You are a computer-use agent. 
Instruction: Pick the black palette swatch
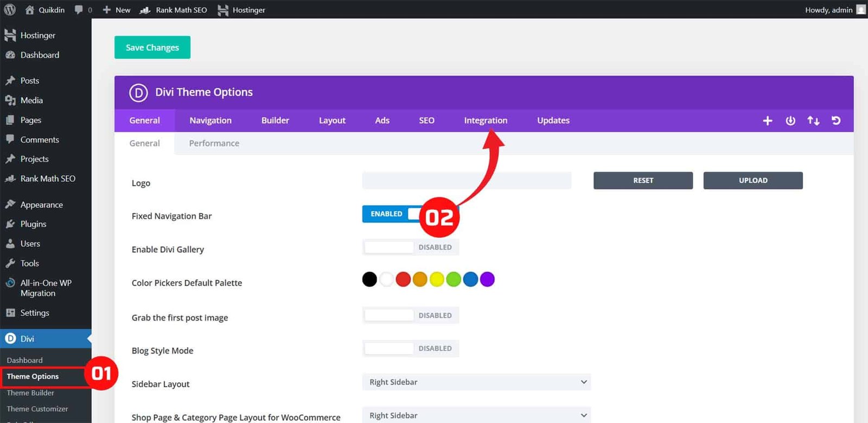tap(369, 279)
